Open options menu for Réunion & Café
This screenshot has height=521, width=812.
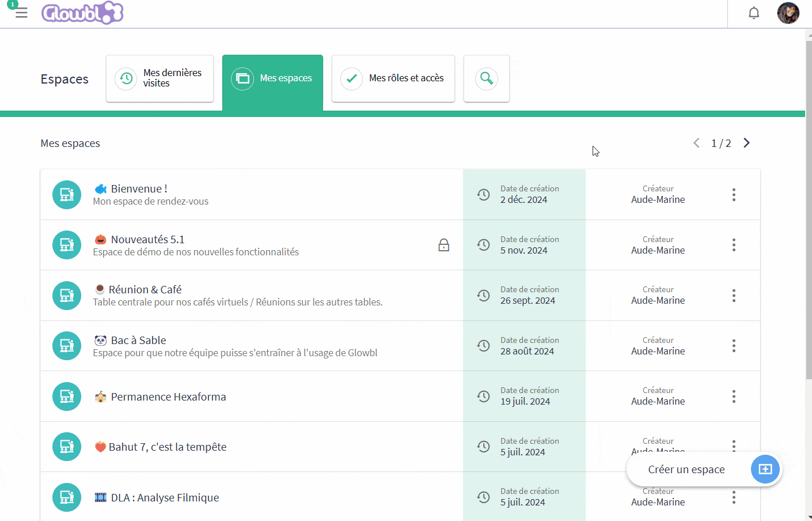(734, 296)
